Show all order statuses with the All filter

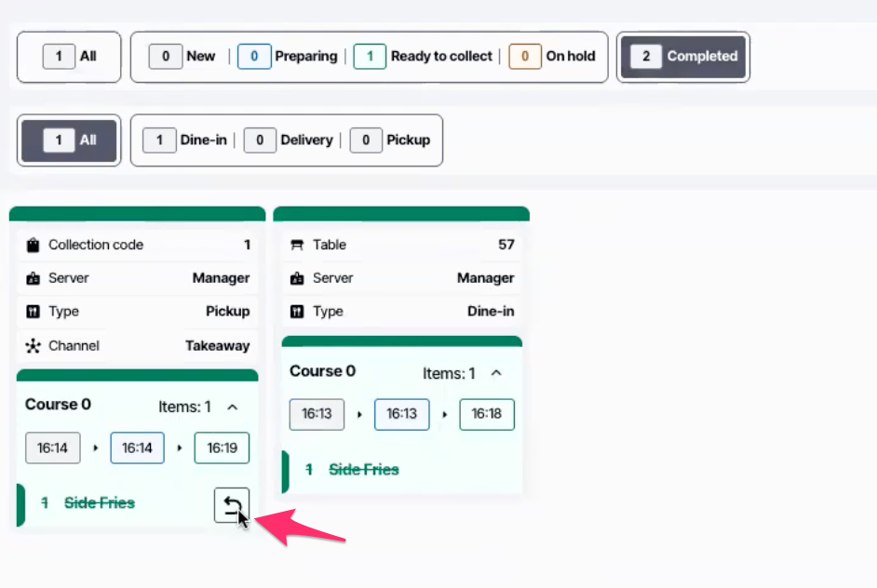(x=70, y=57)
